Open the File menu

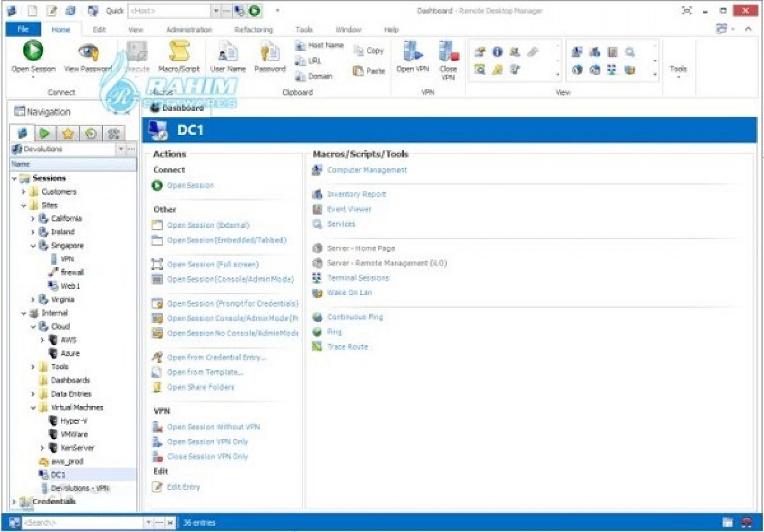(23, 29)
